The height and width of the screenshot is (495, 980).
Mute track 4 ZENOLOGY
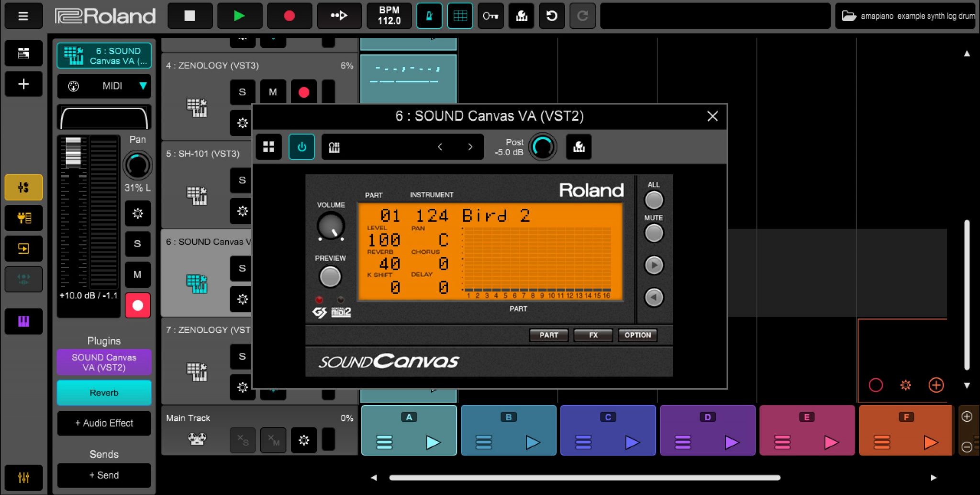point(273,92)
